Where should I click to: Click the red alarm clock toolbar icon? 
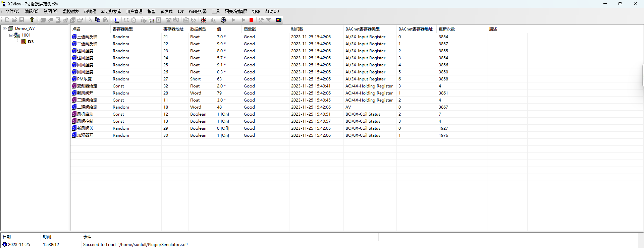pos(203,20)
